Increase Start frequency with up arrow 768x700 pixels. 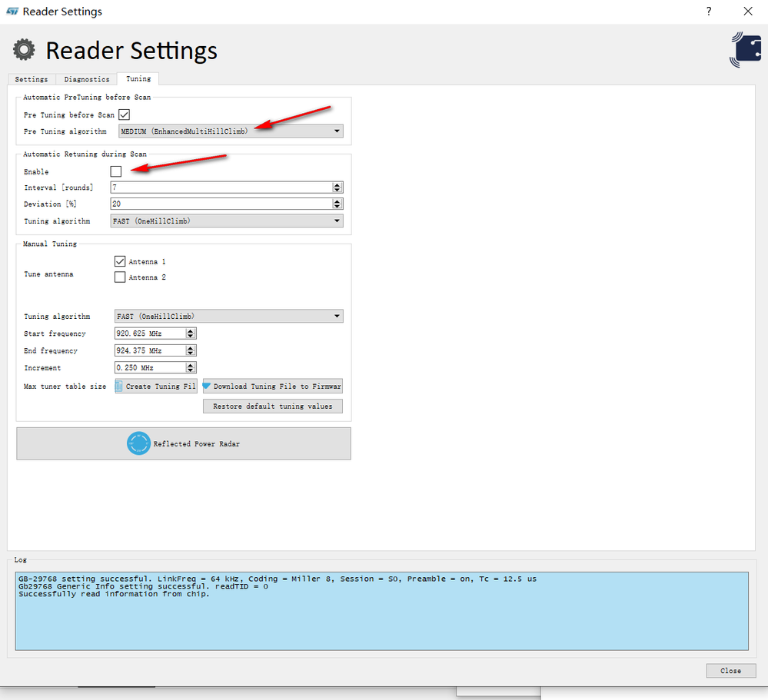coord(191,331)
